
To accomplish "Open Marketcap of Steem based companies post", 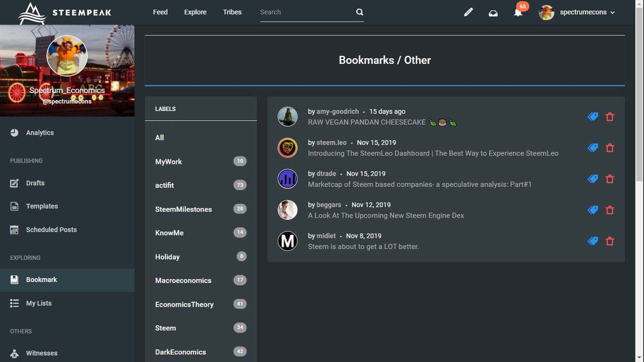I will (x=420, y=185).
